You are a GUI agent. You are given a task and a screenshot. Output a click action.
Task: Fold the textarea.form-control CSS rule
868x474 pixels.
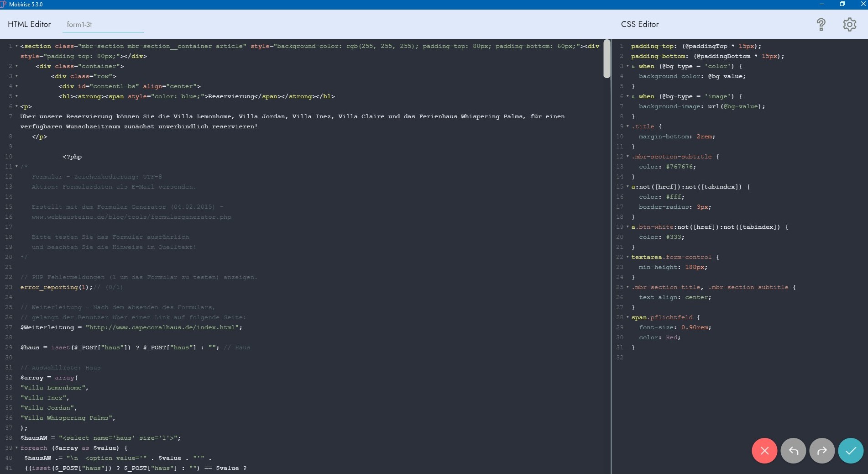click(x=627, y=257)
